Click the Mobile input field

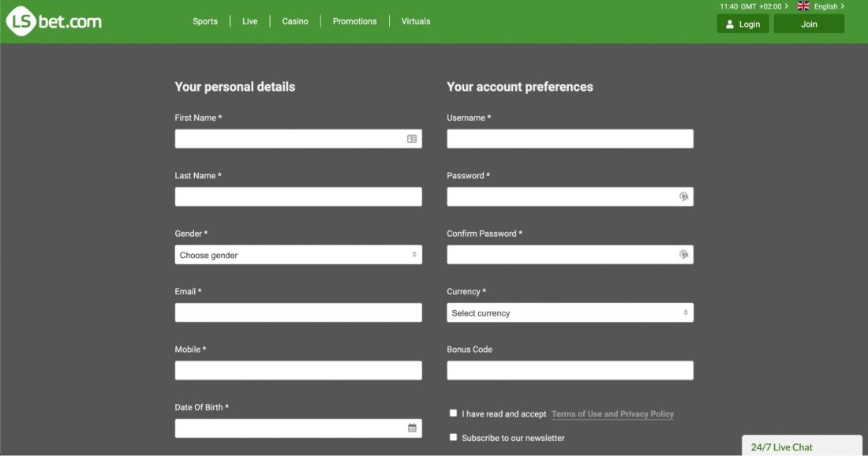pyautogui.click(x=298, y=370)
